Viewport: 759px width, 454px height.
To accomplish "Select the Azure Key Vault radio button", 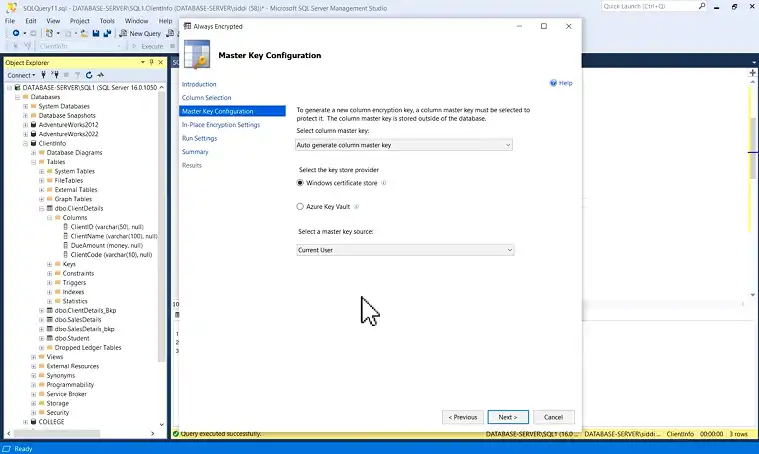I will 300,207.
